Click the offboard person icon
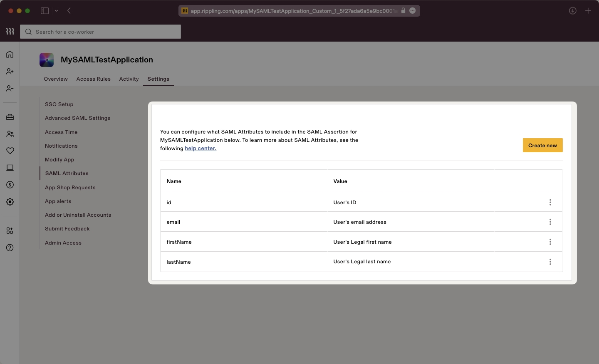Screen dimensions: 599x364 [x=10, y=88]
